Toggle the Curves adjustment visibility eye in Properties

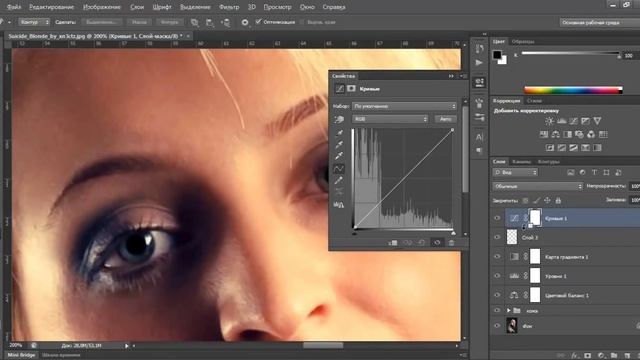coord(437,243)
